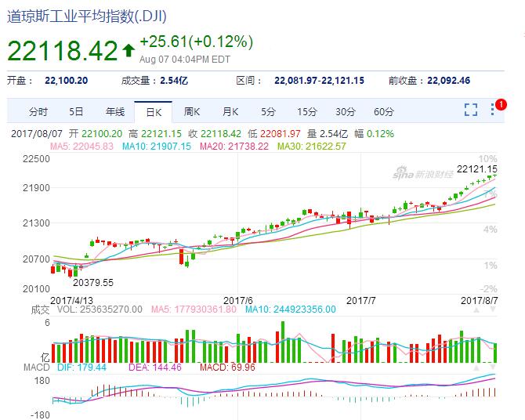Viewport: 525px width, 420px height.
Task: Switch to the 30分 interval chart
Action: pos(346,111)
